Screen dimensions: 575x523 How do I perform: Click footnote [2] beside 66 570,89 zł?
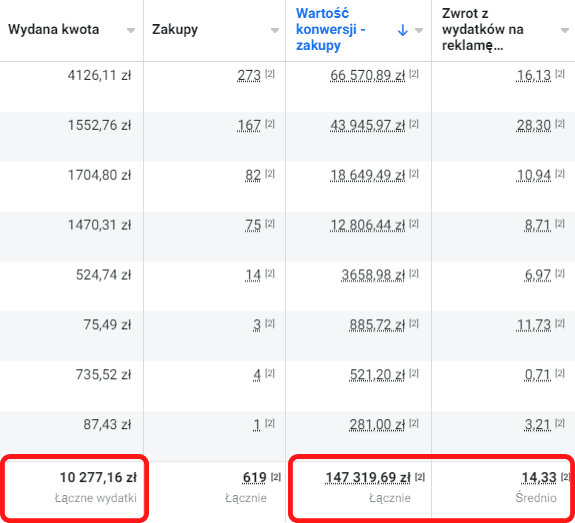coord(414,74)
